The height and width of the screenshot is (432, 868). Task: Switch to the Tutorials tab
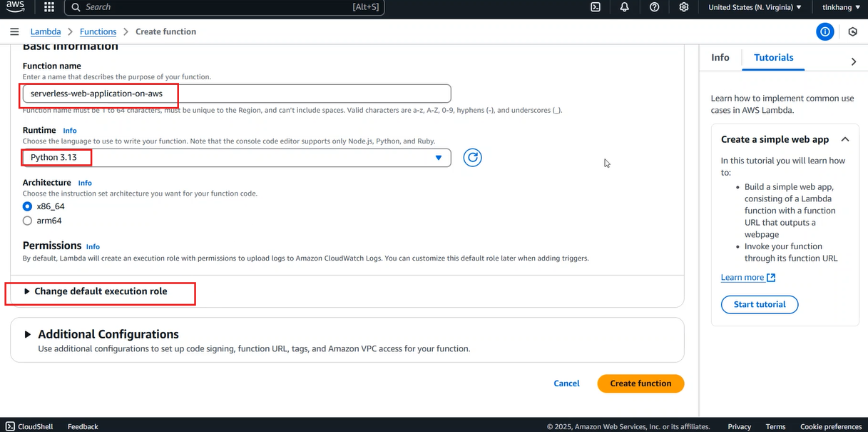click(x=774, y=57)
